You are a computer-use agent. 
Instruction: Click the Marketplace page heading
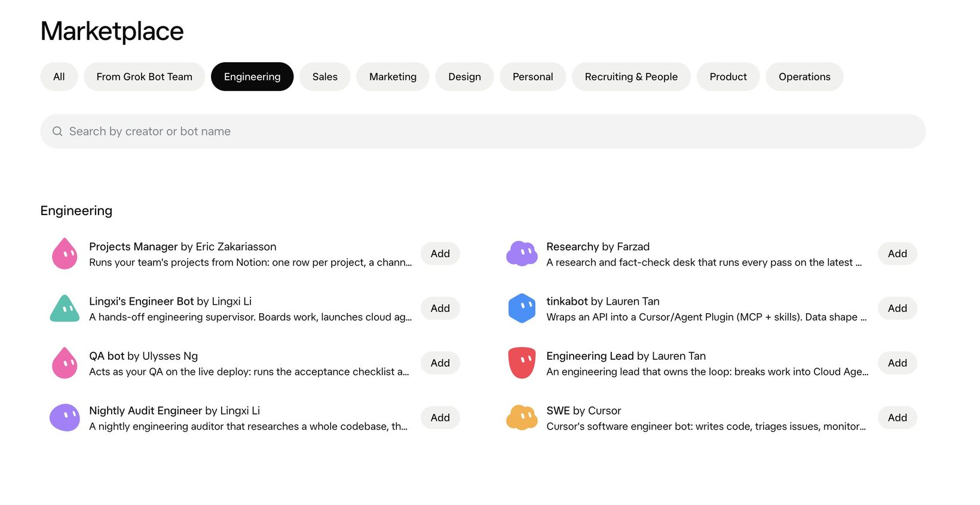point(112,31)
